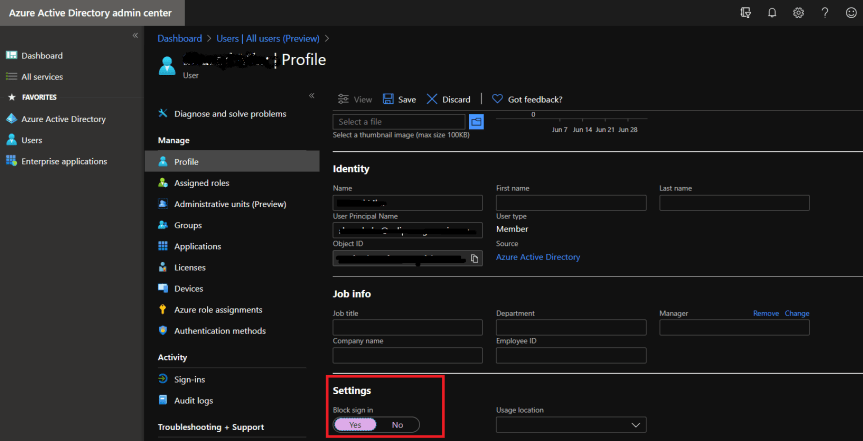Click Change link for Manager

click(x=797, y=313)
